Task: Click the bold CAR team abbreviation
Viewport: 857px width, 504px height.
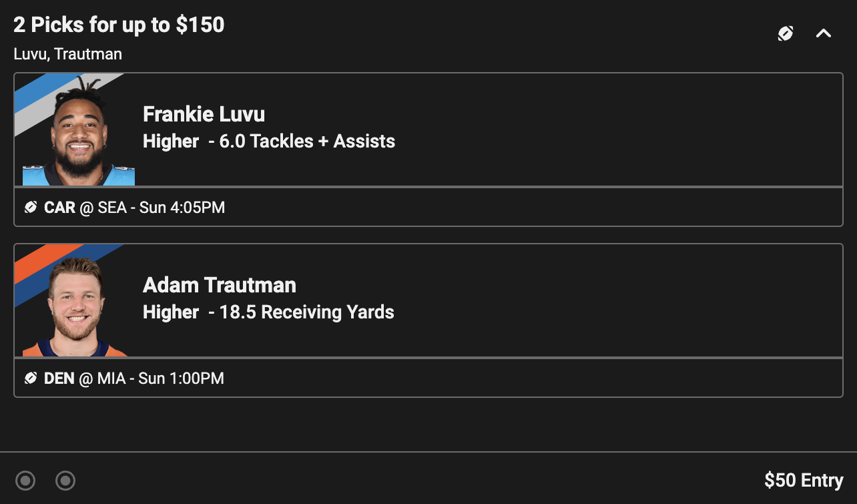Action: (59, 208)
